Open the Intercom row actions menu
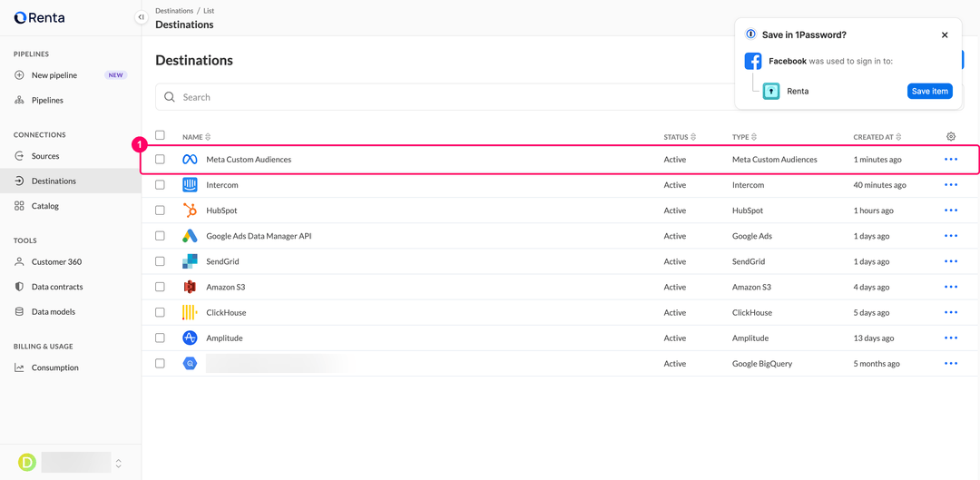 coord(951,185)
